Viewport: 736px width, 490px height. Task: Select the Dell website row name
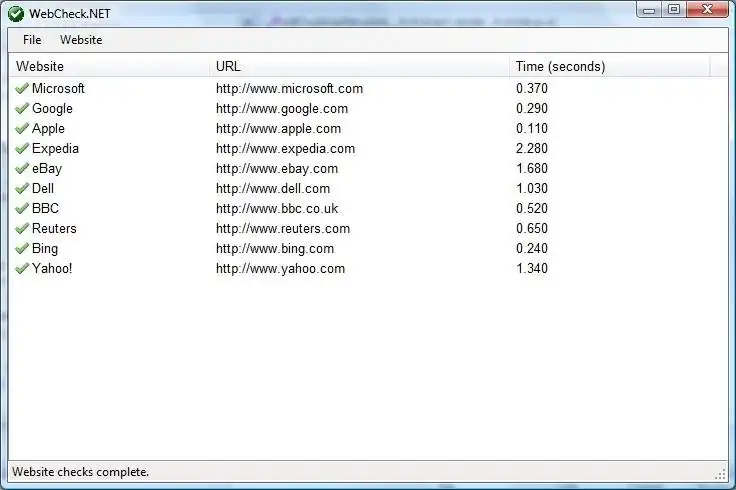43,188
